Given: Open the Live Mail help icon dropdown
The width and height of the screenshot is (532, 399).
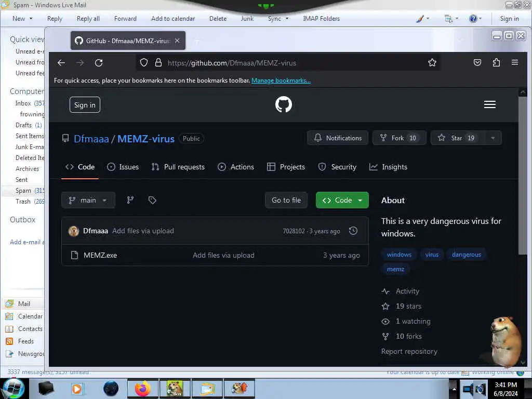Looking at the screenshot, I should pyautogui.click(x=475, y=19).
